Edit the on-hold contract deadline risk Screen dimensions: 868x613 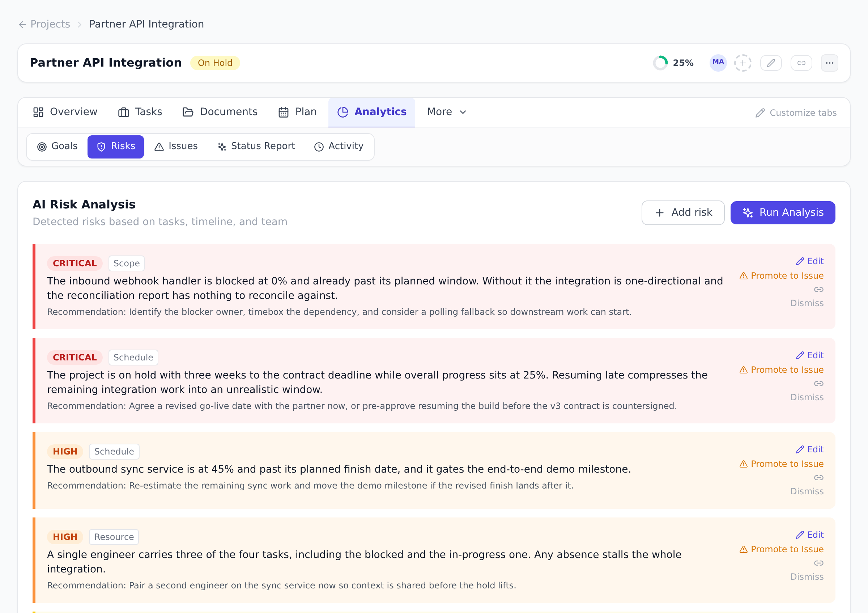[809, 355]
